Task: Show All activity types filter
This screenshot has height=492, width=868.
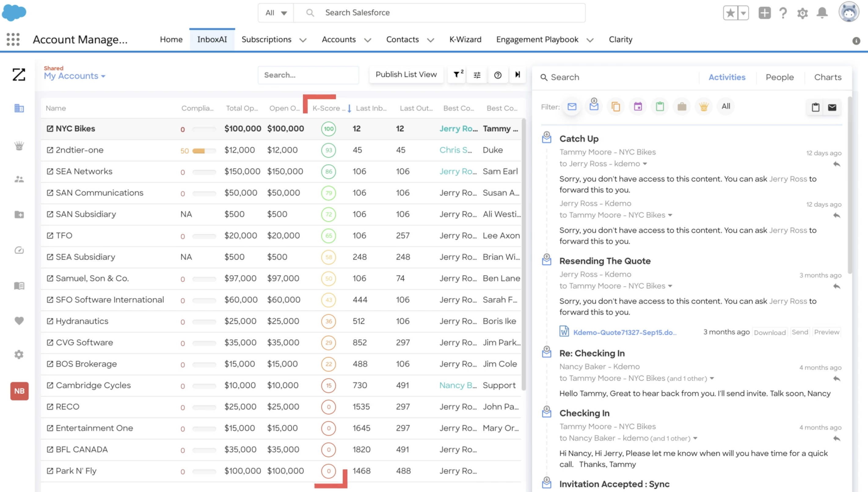Action: tap(726, 106)
